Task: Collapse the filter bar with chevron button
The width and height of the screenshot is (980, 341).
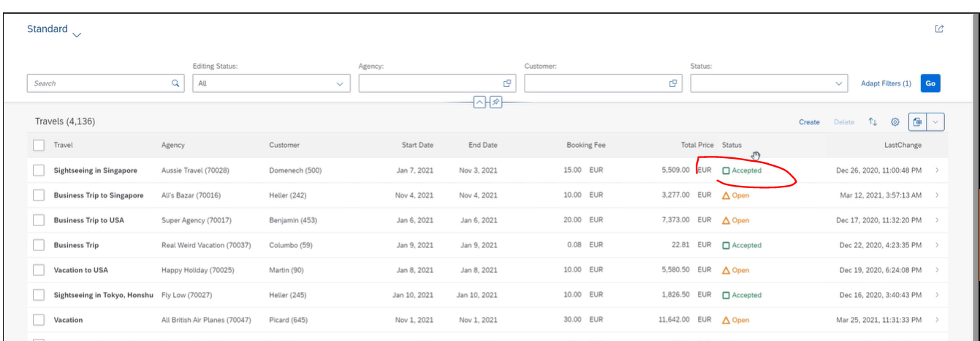Action: click(x=479, y=102)
